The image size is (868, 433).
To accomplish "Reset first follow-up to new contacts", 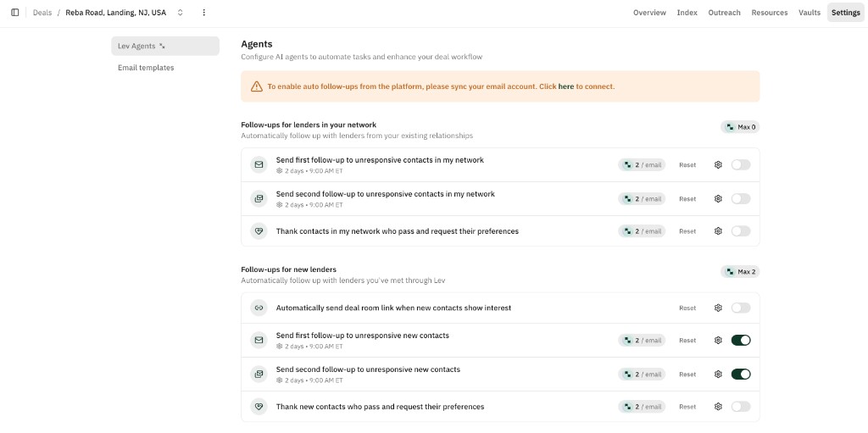I will pos(687,340).
